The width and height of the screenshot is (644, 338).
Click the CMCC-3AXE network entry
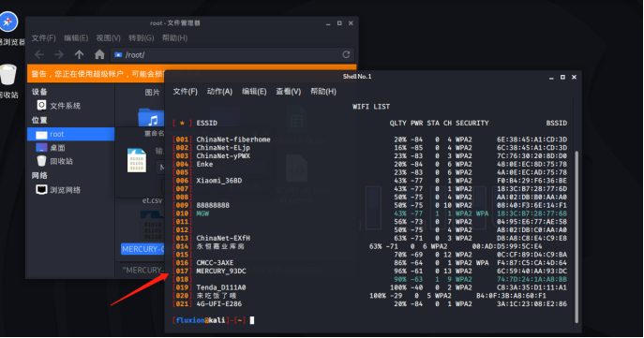[369, 262]
